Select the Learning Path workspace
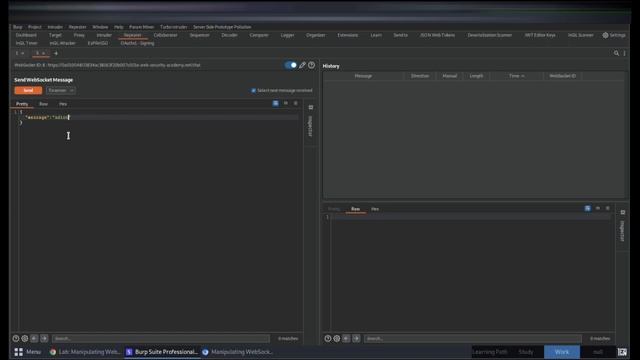 (490, 352)
